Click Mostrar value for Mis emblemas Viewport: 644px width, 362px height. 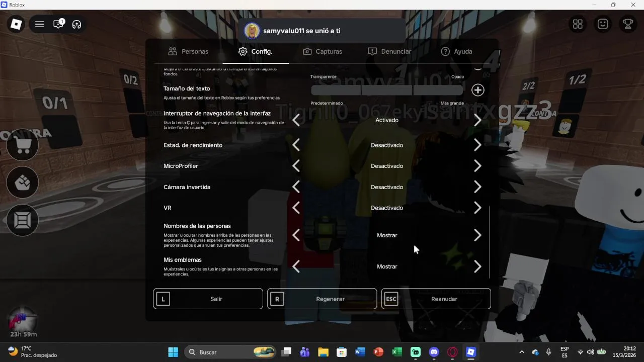pos(387,266)
